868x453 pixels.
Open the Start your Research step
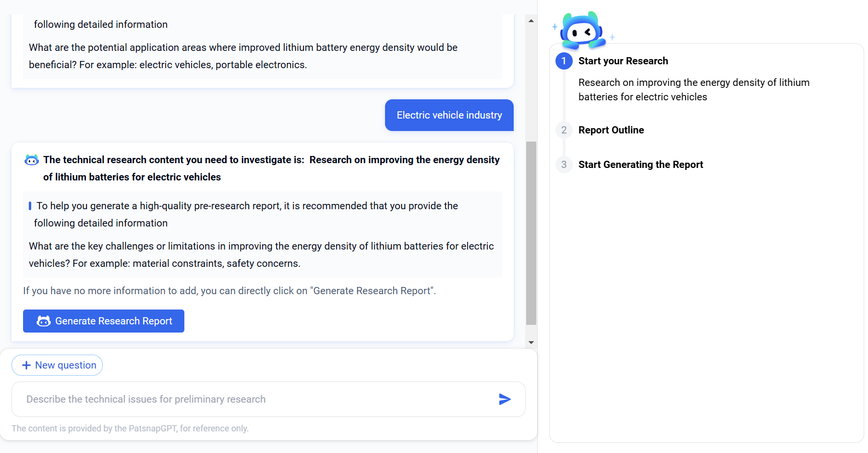click(x=623, y=61)
